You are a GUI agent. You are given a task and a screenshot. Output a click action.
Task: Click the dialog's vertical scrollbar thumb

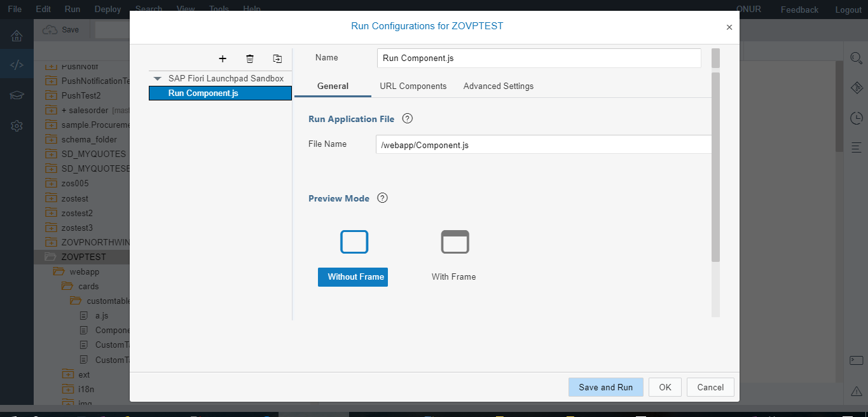point(715,167)
